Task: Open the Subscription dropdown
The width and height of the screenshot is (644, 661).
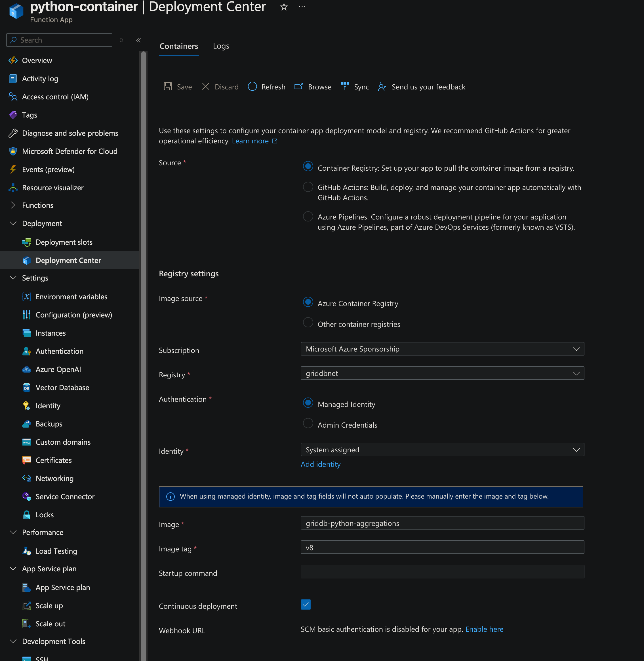Action: click(x=442, y=349)
